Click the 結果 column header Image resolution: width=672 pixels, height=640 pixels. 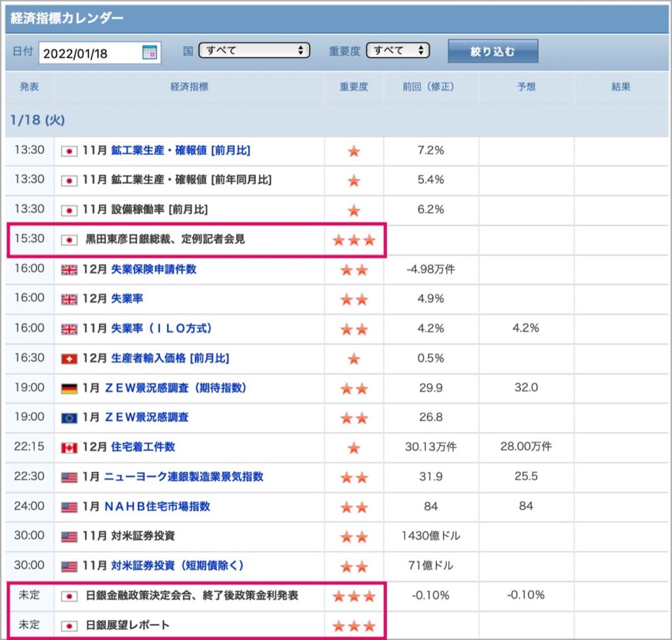coord(621,87)
